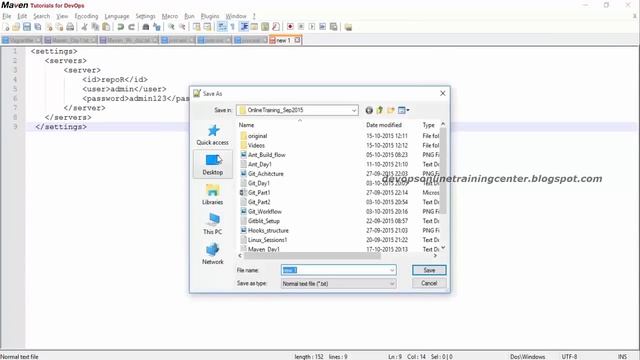Click the Copy toolbar icon

[95, 27]
